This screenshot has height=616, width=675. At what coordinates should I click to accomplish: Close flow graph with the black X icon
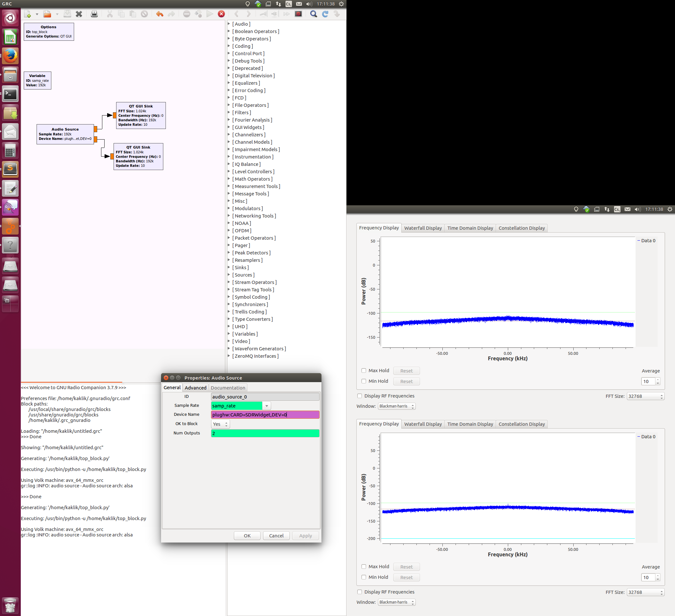(79, 14)
